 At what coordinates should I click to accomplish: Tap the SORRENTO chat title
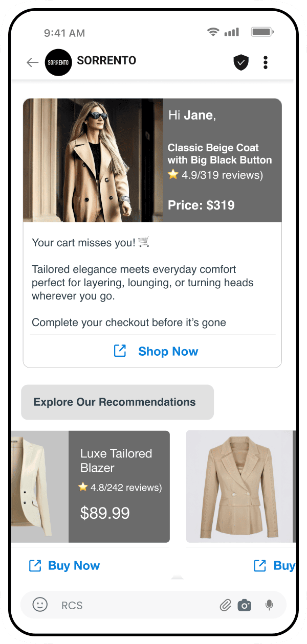click(x=106, y=61)
